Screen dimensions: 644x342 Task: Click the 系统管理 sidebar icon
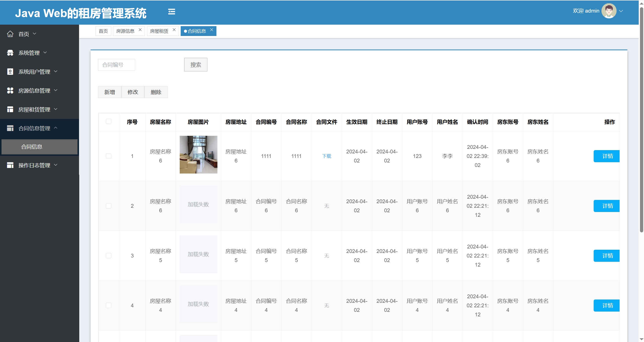tap(10, 53)
